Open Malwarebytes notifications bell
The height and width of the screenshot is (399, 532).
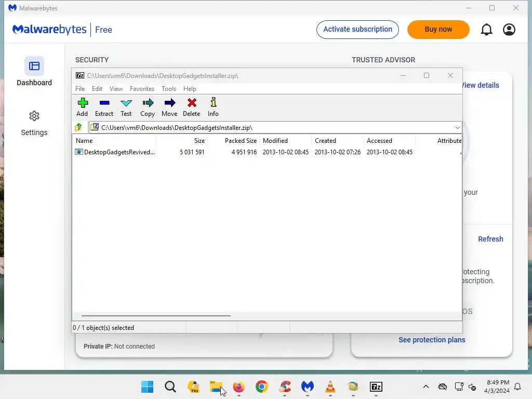coord(486,30)
